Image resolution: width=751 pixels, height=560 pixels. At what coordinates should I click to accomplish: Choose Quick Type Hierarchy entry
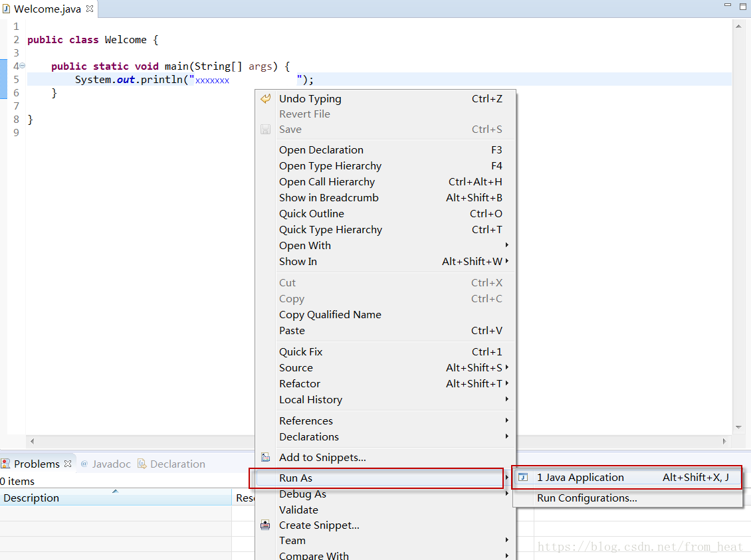387,230
